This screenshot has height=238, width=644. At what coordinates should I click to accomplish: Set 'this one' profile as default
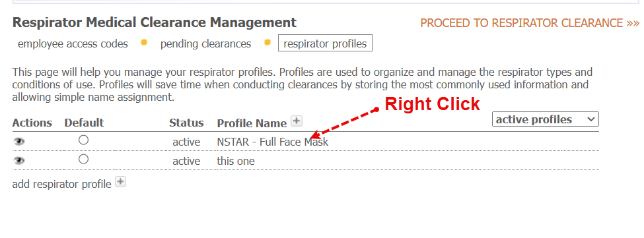[x=83, y=159]
